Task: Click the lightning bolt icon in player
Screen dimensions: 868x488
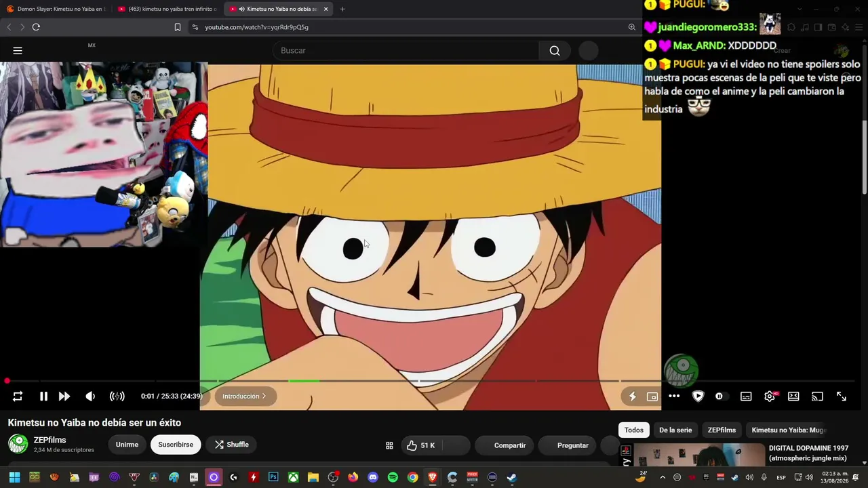Action: 632,396
